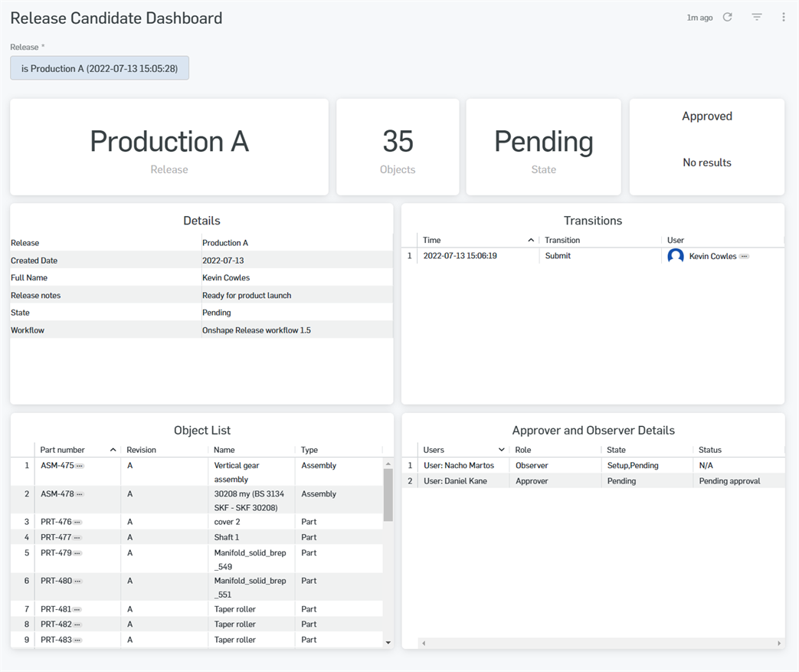The image size is (799, 672).
Task: Click ellipsis beside PRT-476 part number
Action: click(77, 523)
